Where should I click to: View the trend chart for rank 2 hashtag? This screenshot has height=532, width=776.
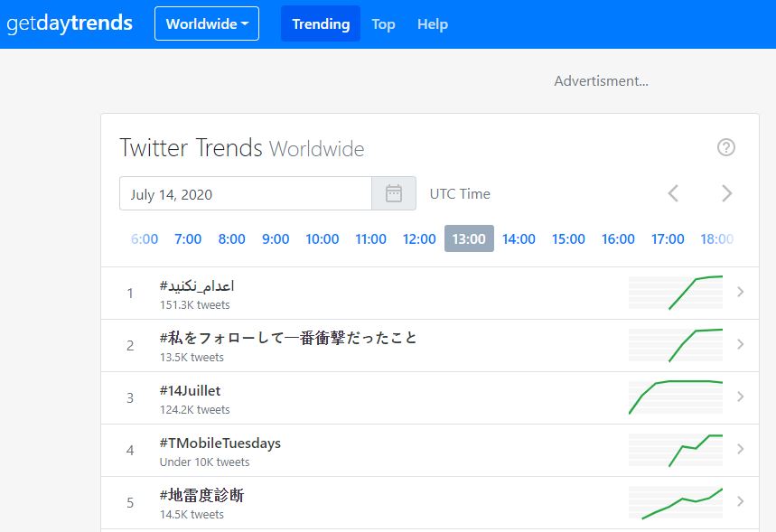coord(676,345)
